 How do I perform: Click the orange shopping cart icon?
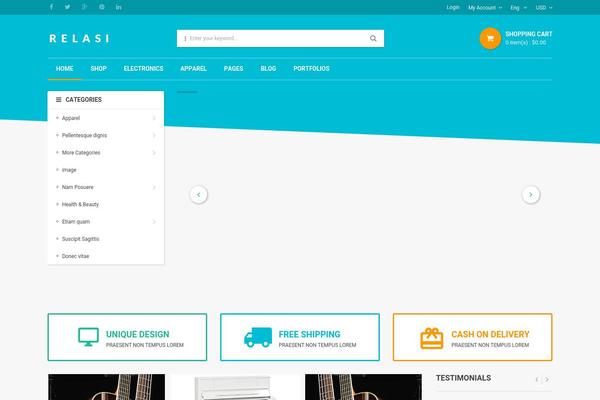(x=490, y=38)
